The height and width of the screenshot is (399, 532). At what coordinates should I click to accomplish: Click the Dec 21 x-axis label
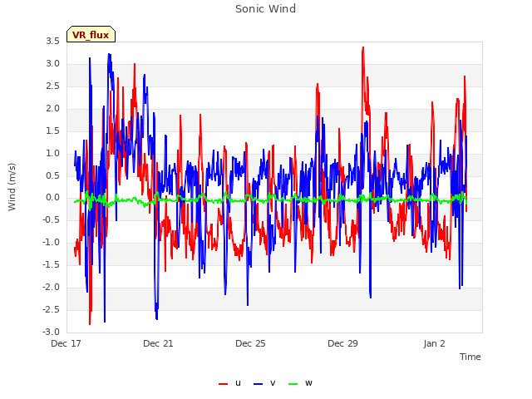[x=158, y=343]
